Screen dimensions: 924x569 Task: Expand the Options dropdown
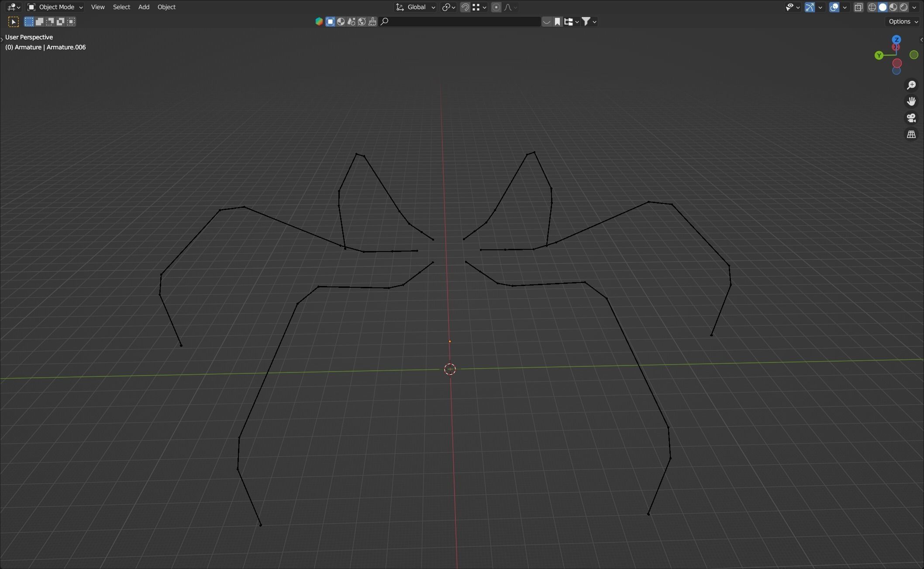[903, 21]
